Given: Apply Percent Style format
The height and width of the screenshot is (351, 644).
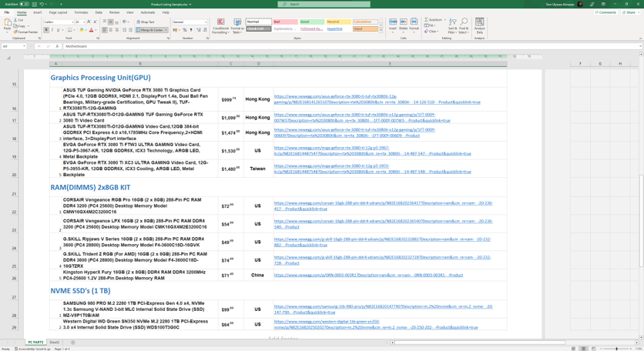Looking at the screenshot, I should click(185, 30).
